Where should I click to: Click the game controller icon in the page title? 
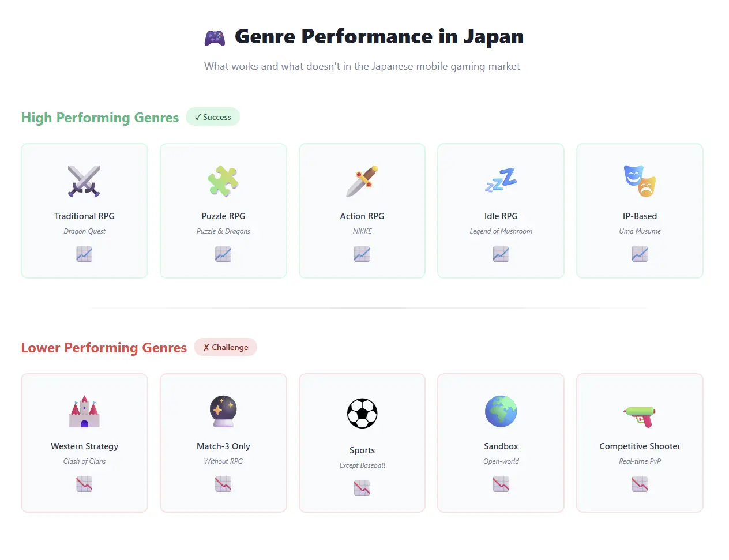tap(214, 36)
